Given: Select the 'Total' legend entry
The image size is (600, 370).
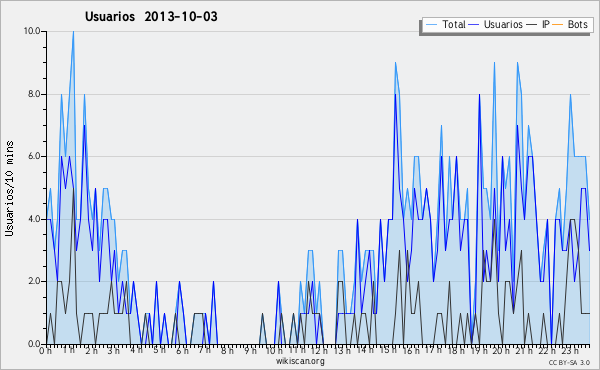Looking at the screenshot, I should pyautogui.click(x=445, y=24).
